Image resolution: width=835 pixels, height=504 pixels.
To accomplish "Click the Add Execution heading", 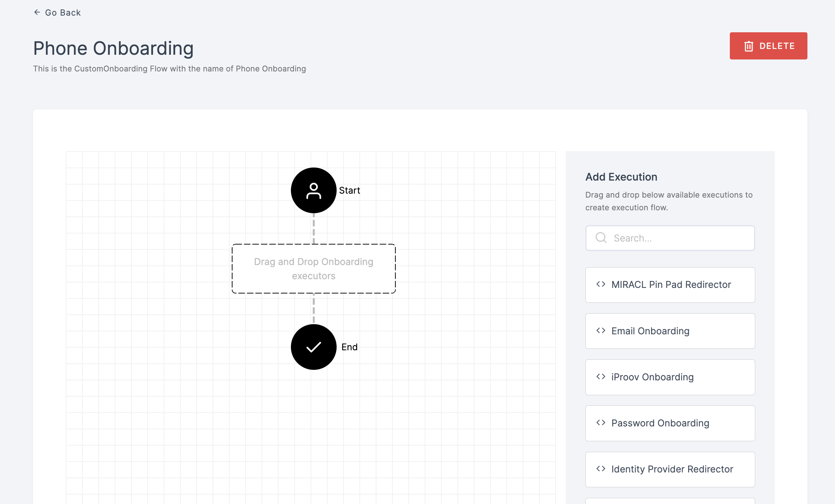I will click(621, 177).
